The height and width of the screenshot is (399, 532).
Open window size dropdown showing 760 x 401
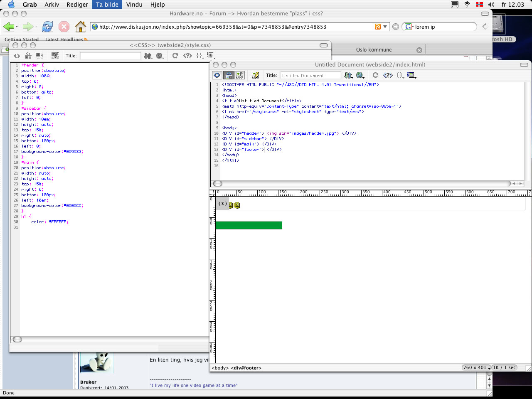(476, 367)
